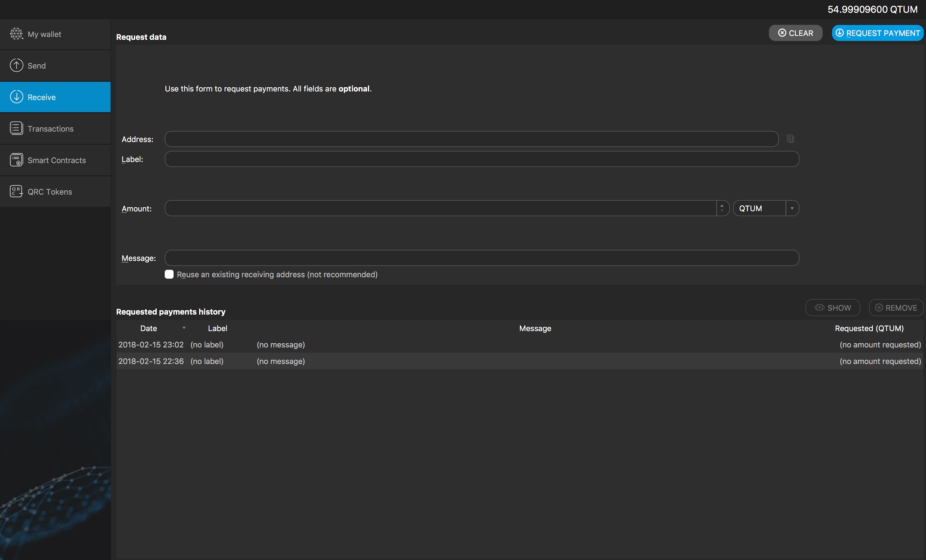Click the SHOW history entry button
Viewport: 926px width, 560px height.
pyautogui.click(x=833, y=307)
